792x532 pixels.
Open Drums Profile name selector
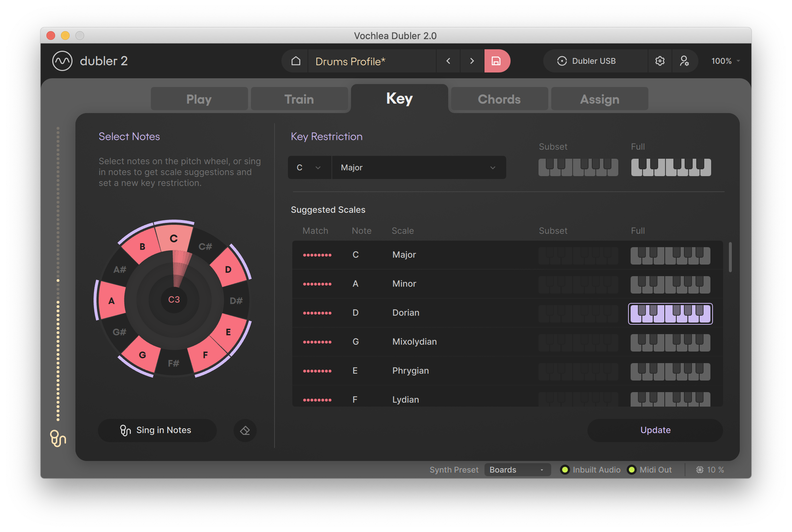click(372, 61)
